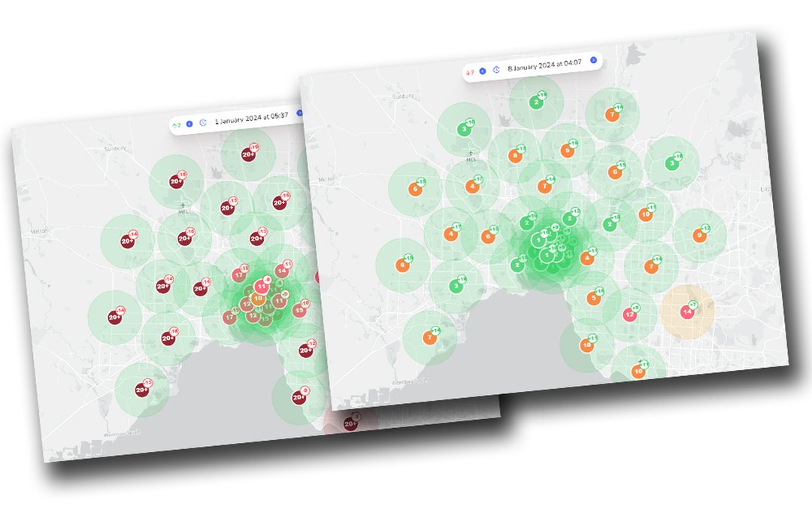Select orange rank 10 marker on 1 January map
The height and width of the screenshot is (513, 812).
258,299
